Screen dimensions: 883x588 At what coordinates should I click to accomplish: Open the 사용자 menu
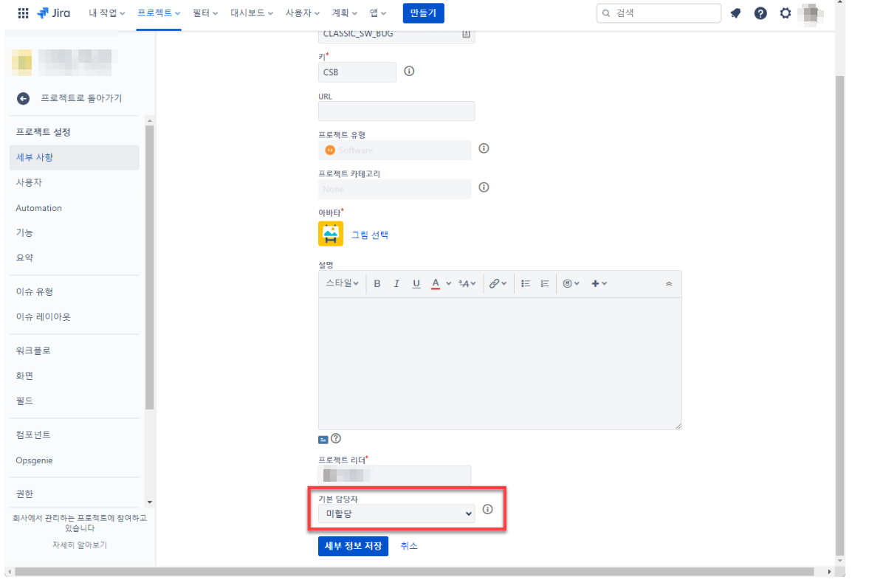point(303,13)
